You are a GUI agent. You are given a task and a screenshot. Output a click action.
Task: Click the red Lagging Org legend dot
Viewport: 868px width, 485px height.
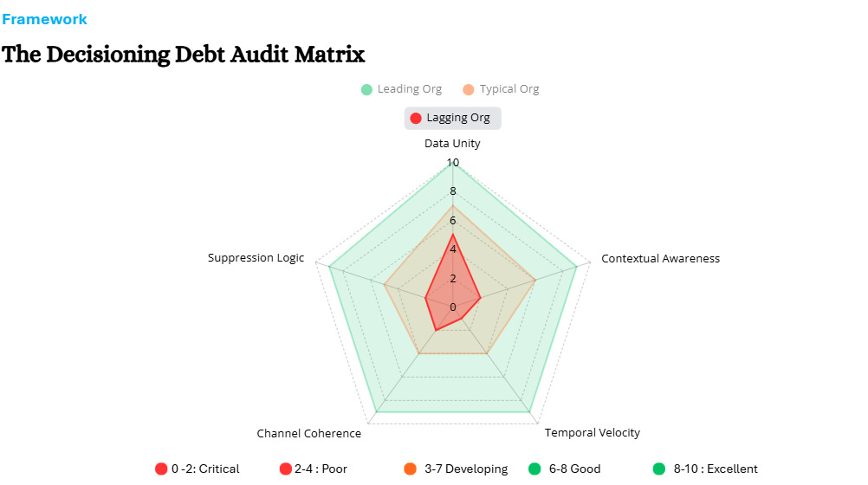tap(416, 118)
